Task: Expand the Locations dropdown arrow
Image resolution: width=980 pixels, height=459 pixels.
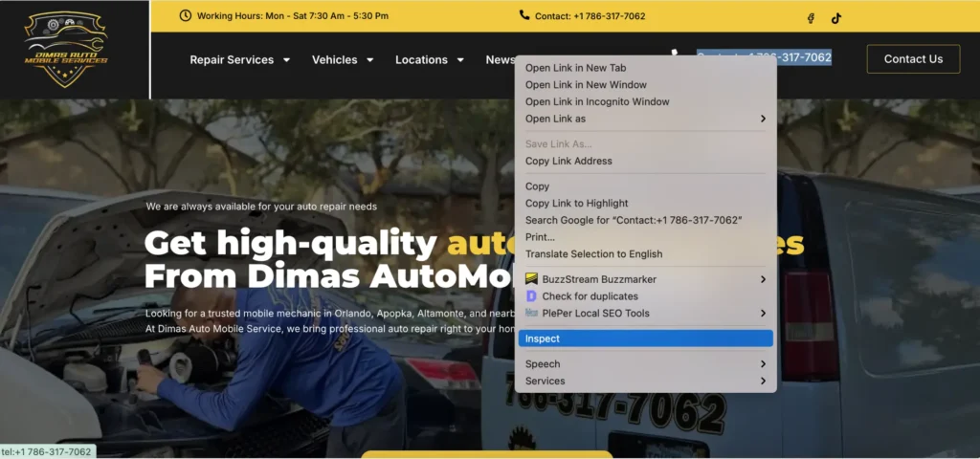Action: [460, 60]
